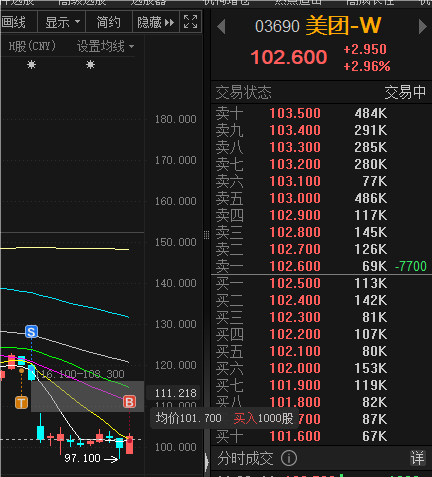Select the 买四 price 102.200
This screenshot has height=477, width=432.
tap(295, 334)
